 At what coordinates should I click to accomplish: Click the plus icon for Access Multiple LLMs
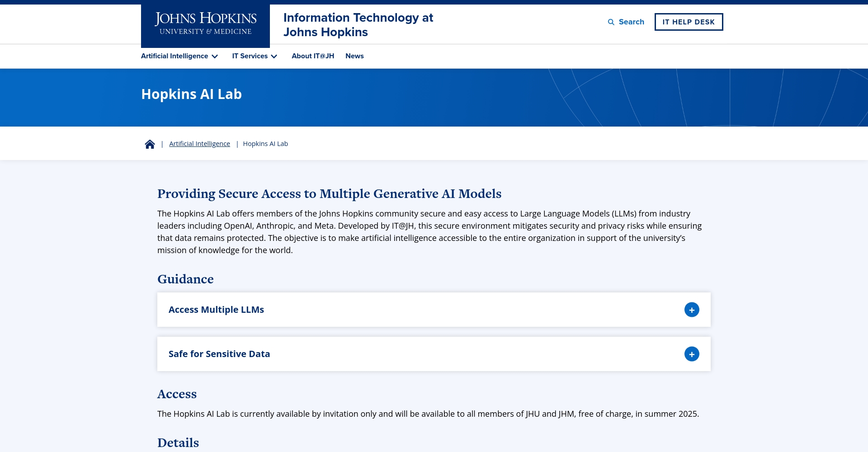pos(692,310)
